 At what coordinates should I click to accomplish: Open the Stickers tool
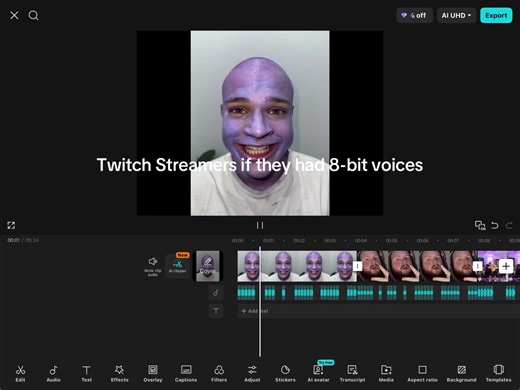[285, 373]
